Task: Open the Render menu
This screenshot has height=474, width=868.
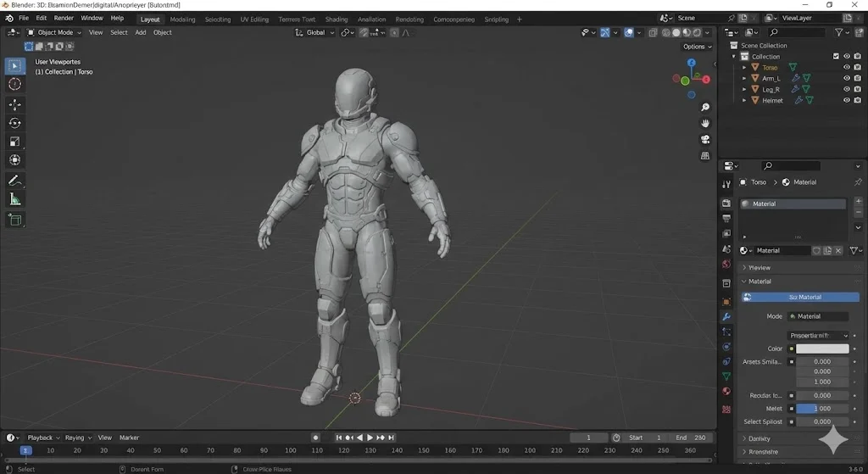Action: pos(64,18)
